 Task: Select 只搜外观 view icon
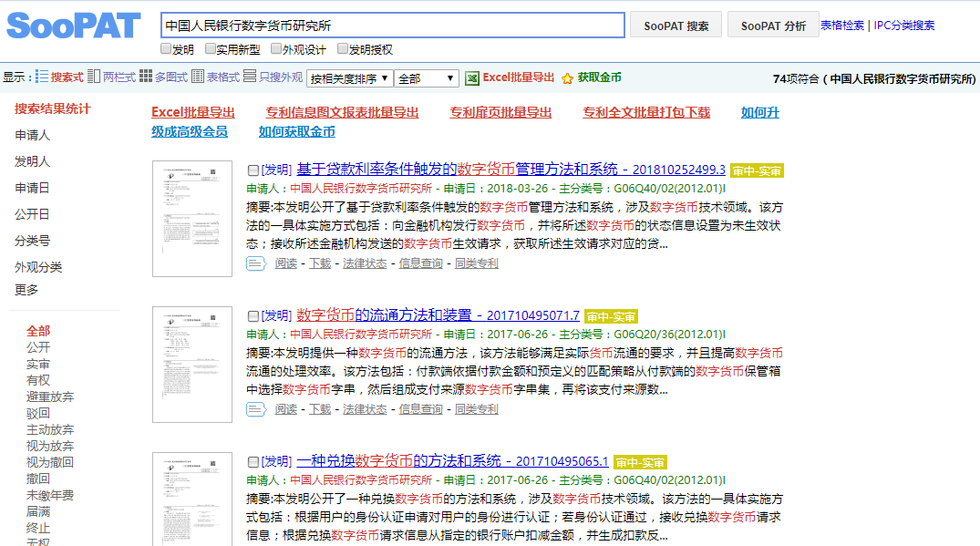[250, 77]
